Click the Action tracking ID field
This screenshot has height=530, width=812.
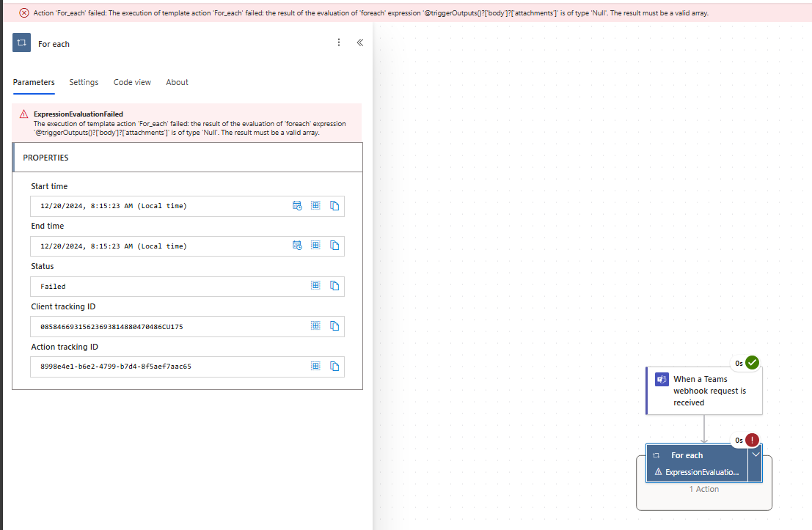pos(187,367)
